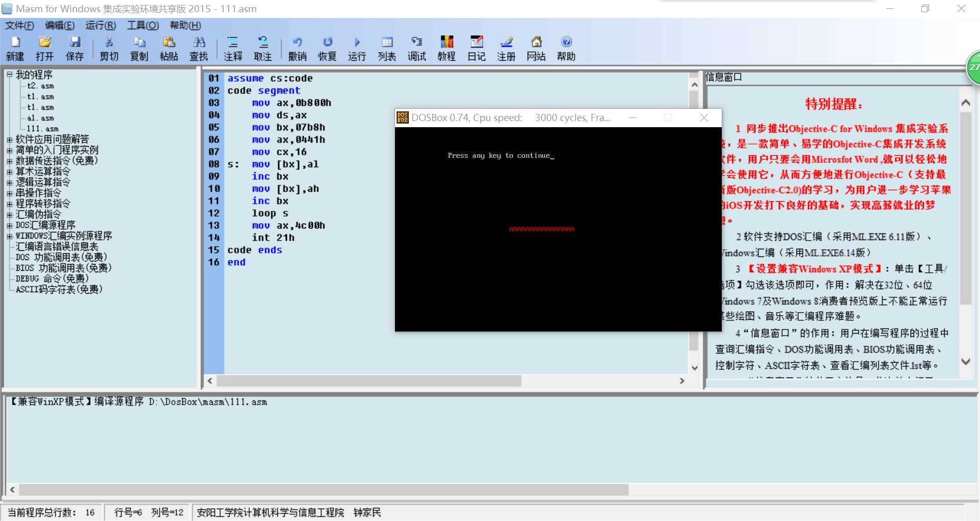Click code editor horizontal scroll right arrow
This screenshot has width=980, height=521.
point(682,381)
